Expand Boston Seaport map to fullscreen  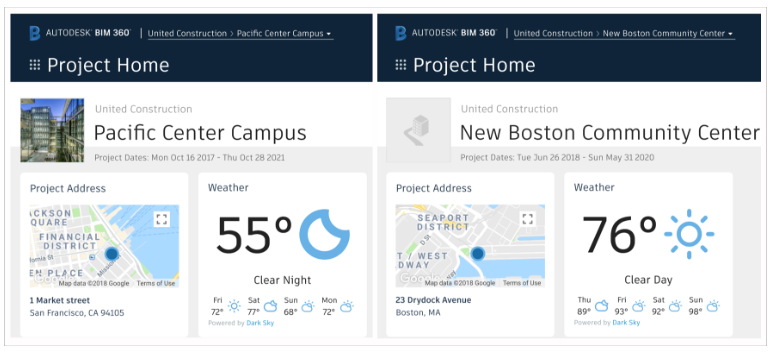(x=528, y=219)
